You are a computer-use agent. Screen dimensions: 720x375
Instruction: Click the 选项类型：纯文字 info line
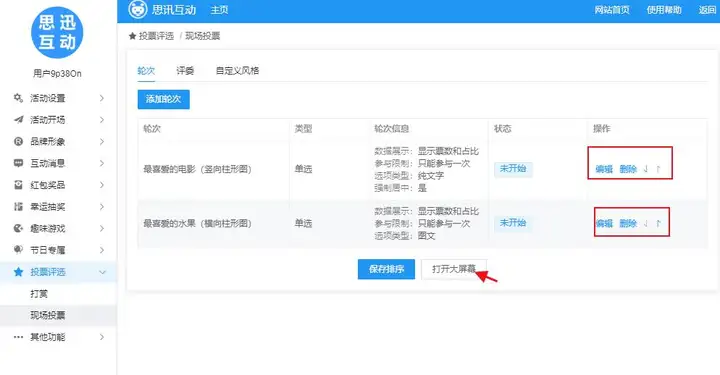[x=409, y=176]
